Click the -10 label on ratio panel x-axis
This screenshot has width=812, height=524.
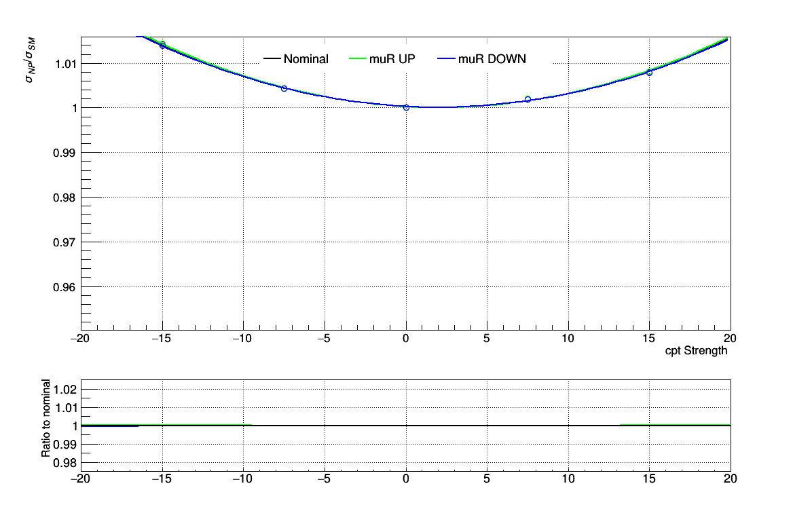coord(242,479)
